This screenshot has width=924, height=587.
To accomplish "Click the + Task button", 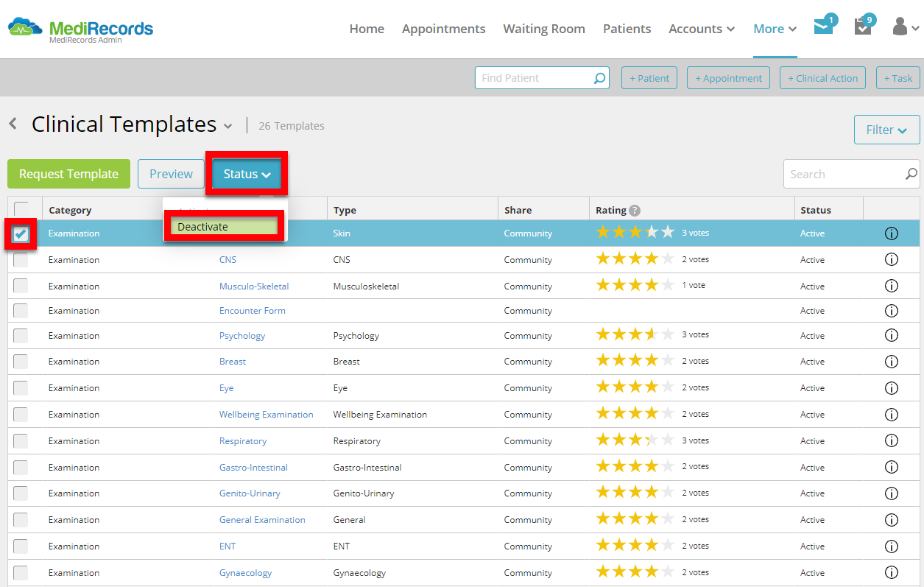I will [898, 78].
